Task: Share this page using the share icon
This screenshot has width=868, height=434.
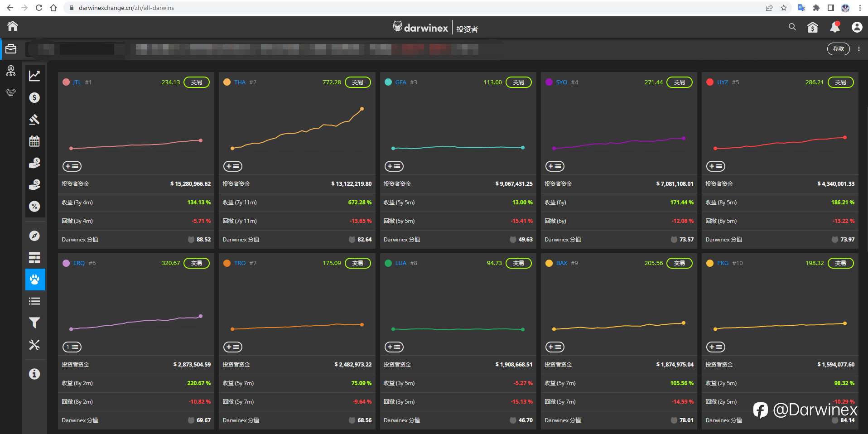Action: point(769,8)
